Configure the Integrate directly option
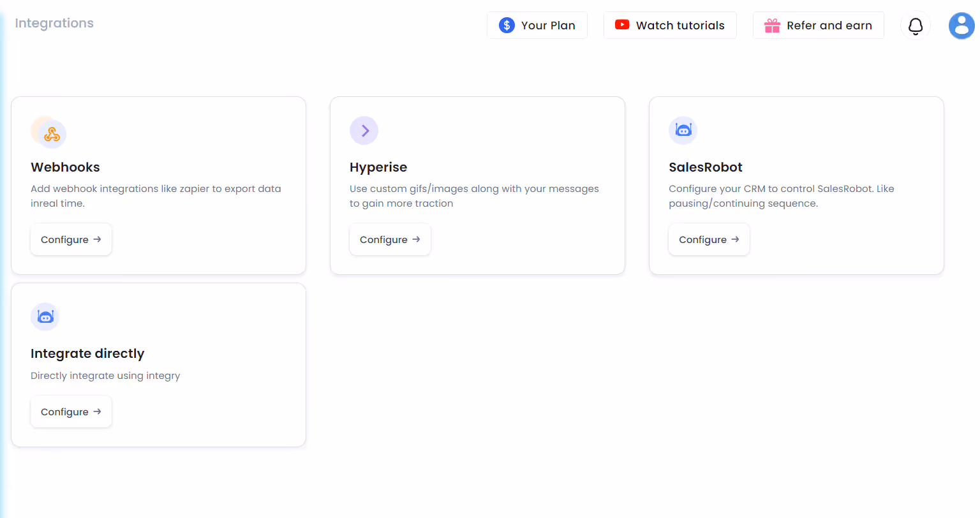This screenshot has width=980, height=518. point(71,411)
